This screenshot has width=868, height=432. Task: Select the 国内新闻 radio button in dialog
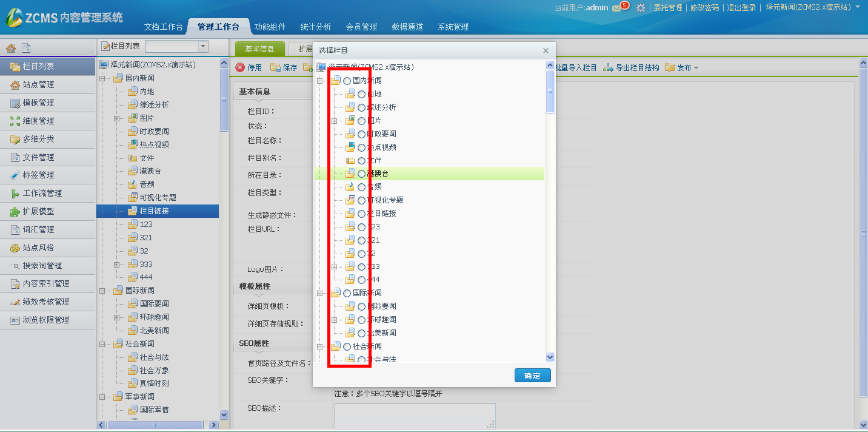pos(347,81)
